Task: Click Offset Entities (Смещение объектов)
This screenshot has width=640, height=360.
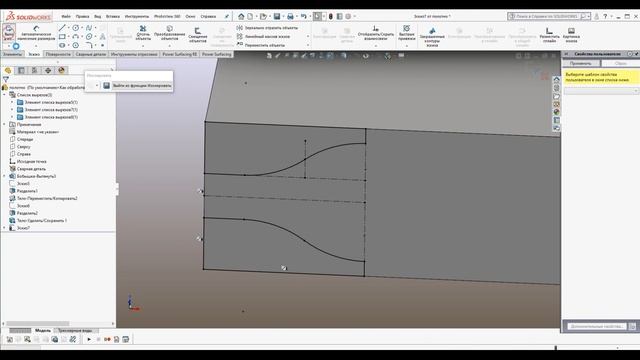Action: point(198,35)
